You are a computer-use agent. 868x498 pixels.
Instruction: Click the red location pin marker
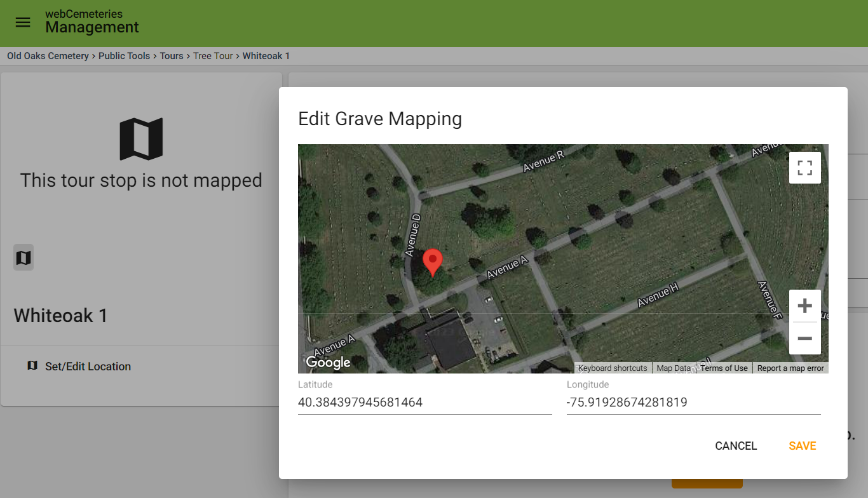coord(433,262)
